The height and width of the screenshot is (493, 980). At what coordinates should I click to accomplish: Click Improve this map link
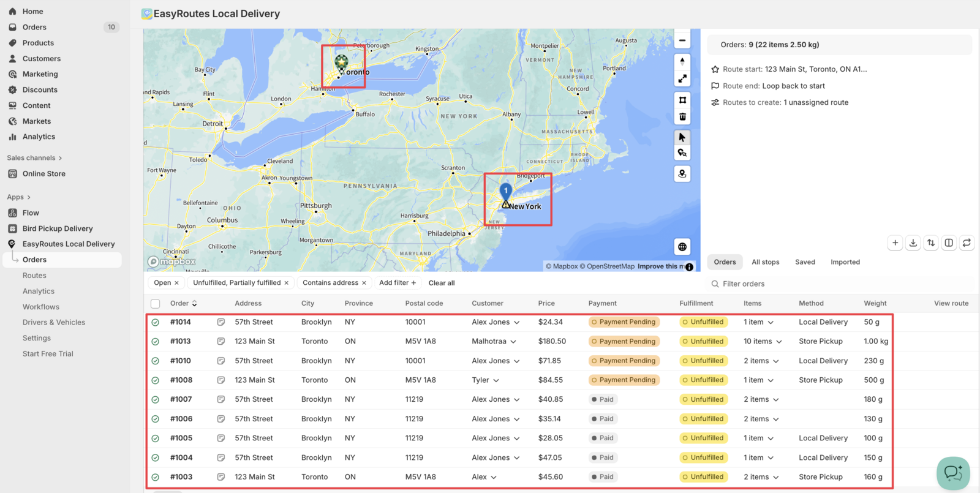(x=661, y=266)
